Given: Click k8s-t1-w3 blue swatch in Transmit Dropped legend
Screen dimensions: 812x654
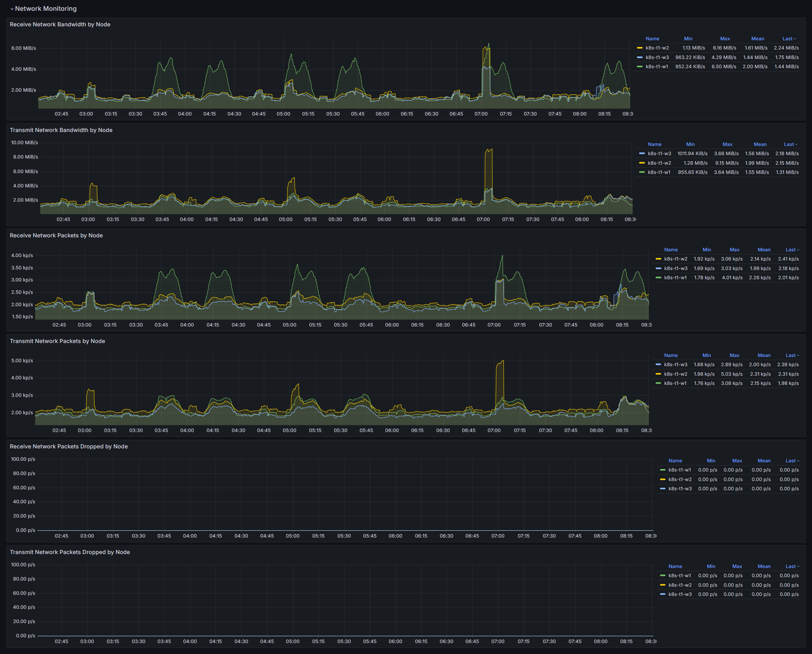Looking at the screenshot, I should (663, 594).
